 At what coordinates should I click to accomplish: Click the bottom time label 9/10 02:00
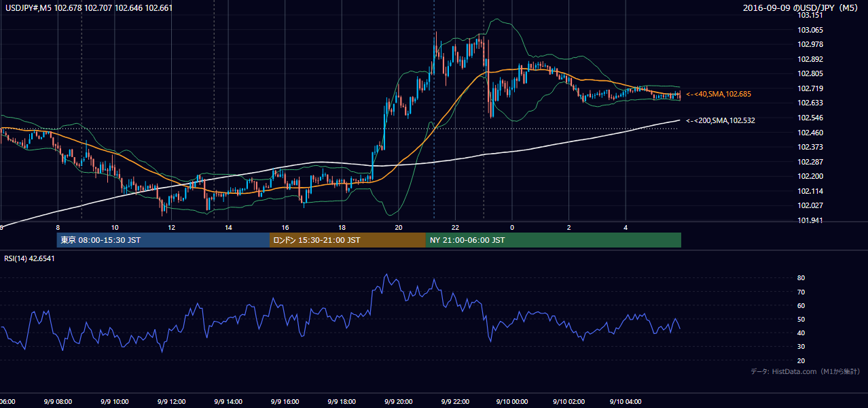point(569,402)
